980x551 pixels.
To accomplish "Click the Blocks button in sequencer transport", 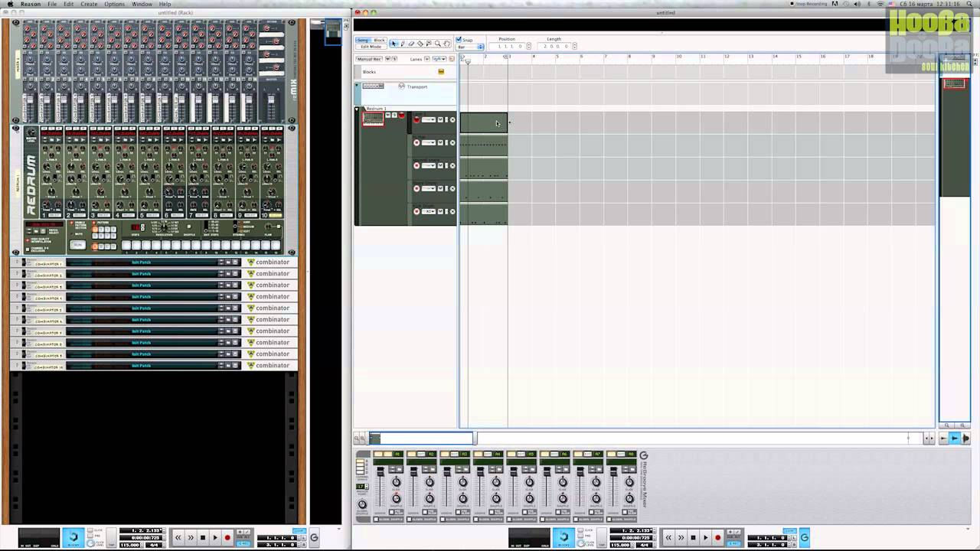I will pyautogui.click(x=563, y=537).
